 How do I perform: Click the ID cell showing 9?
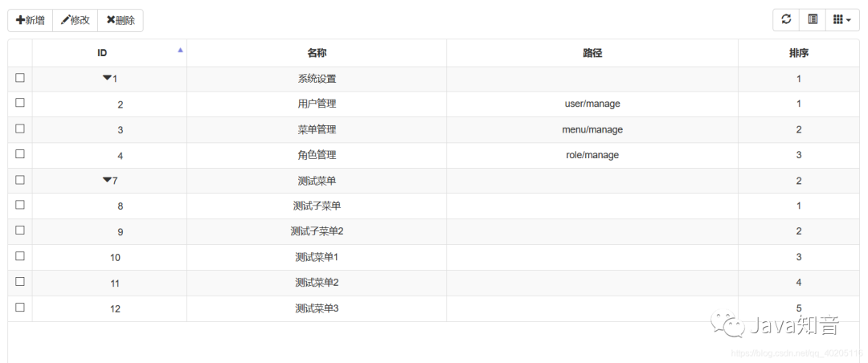pos(109,231)
